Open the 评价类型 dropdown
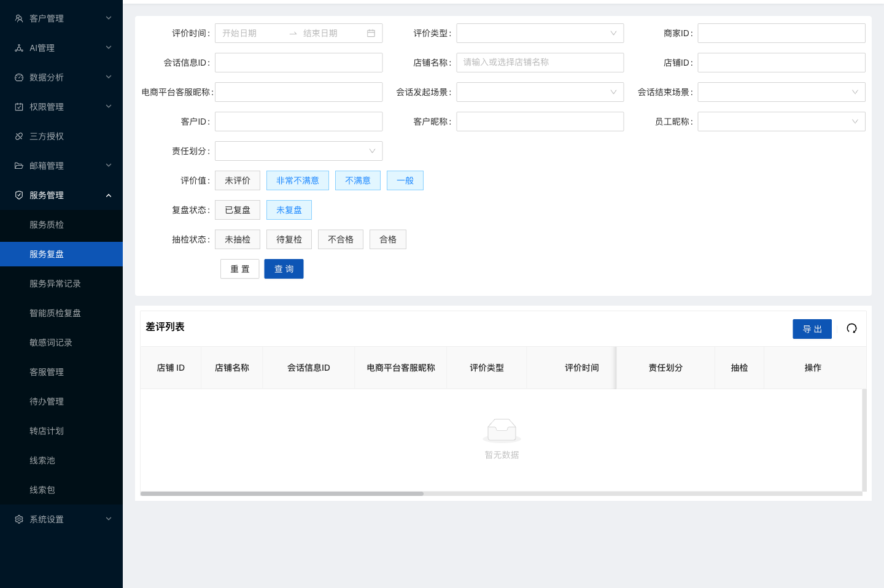The height and width of the screenshot is (588, 884). pos(540,33)
